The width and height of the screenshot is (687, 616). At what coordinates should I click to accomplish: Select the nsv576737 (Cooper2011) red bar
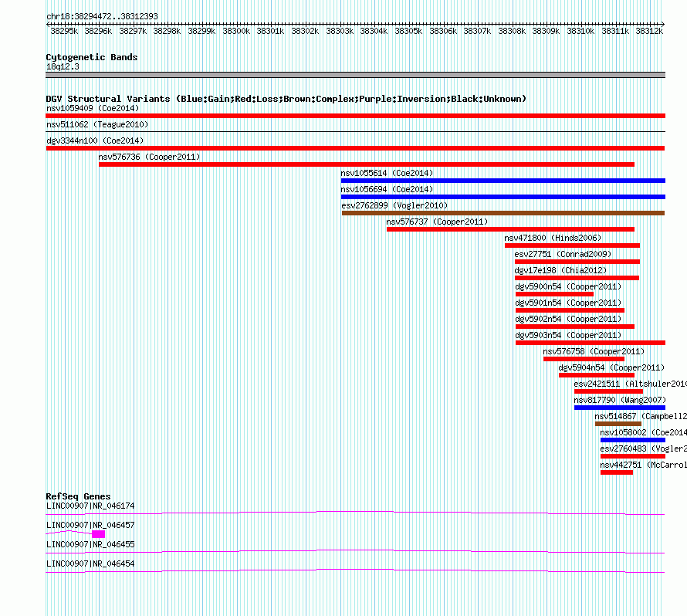510,229
